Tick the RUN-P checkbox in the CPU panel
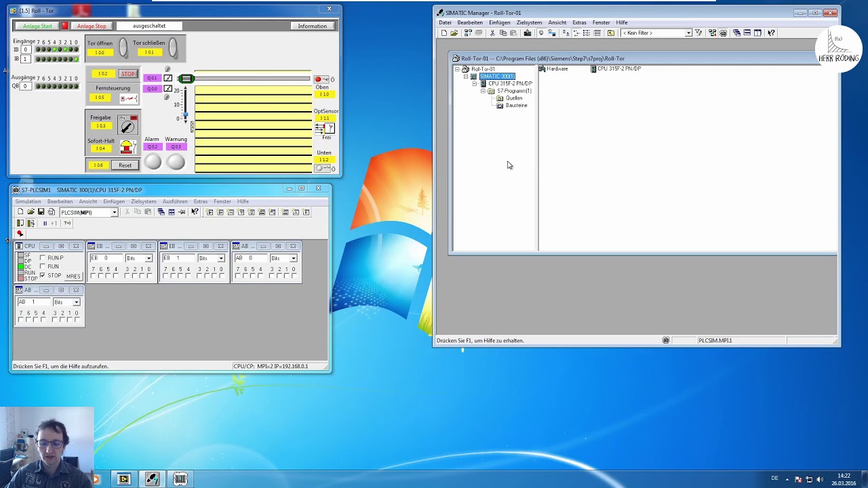This screenshot has width=868, height=488. [43, 258]
